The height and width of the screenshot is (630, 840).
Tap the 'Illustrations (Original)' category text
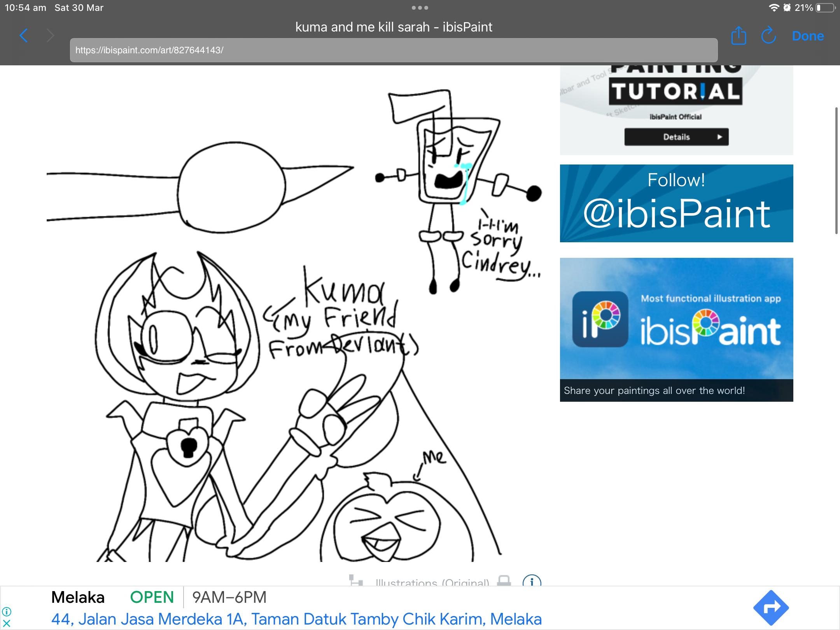pos(432,582)
